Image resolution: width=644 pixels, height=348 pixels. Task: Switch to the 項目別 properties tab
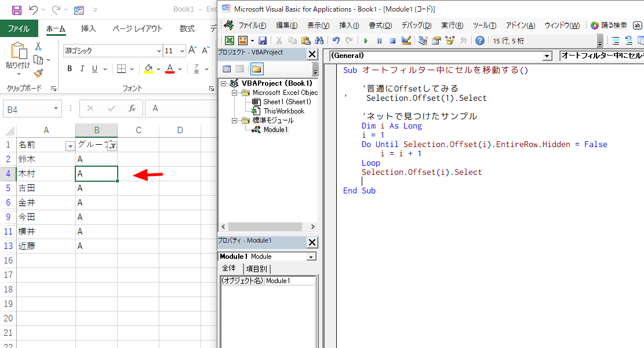pos(257,269)
